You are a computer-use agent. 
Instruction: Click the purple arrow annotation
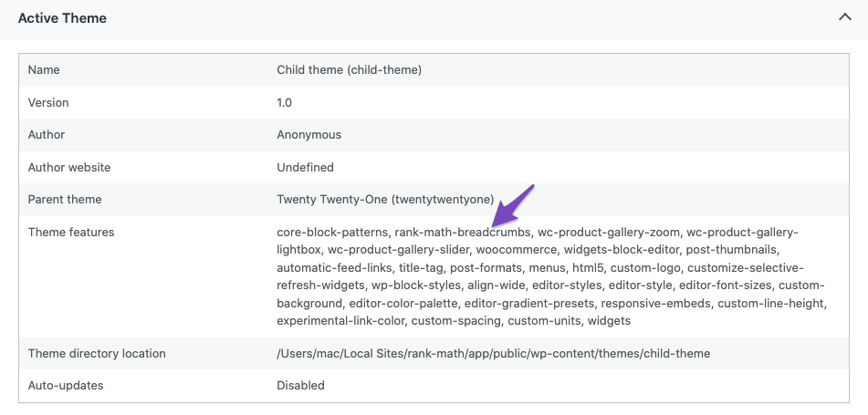point(513,206)
